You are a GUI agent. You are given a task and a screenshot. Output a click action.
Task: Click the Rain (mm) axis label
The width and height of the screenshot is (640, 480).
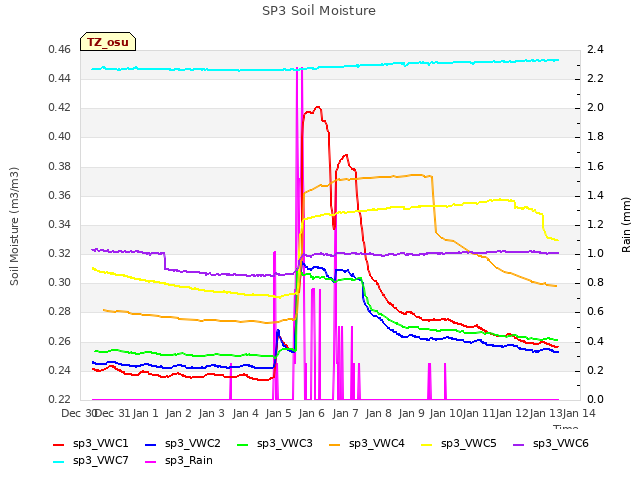[x=626, y=225]
